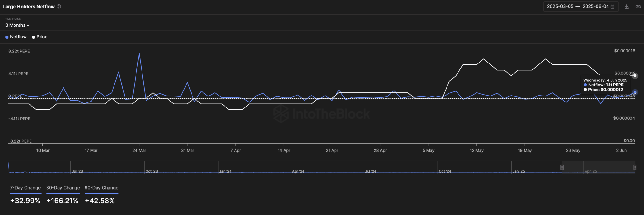Viewport: 644px width, 215px height.
Task: Copy the chart link via chain icon
Action: tap(638, 7)
